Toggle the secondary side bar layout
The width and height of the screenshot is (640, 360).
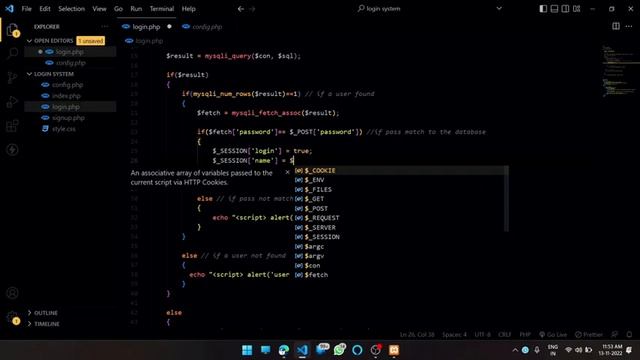[565, 9]
